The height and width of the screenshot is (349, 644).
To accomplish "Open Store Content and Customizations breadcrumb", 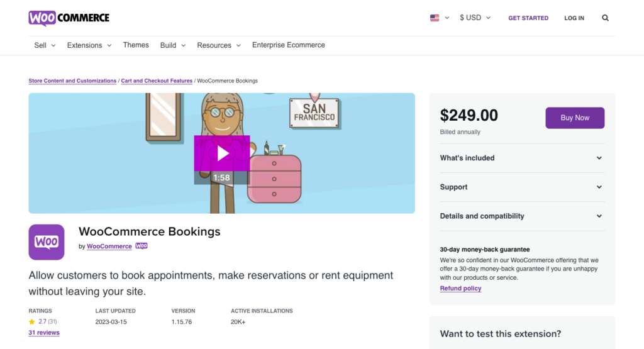I will tap(72, 81).
